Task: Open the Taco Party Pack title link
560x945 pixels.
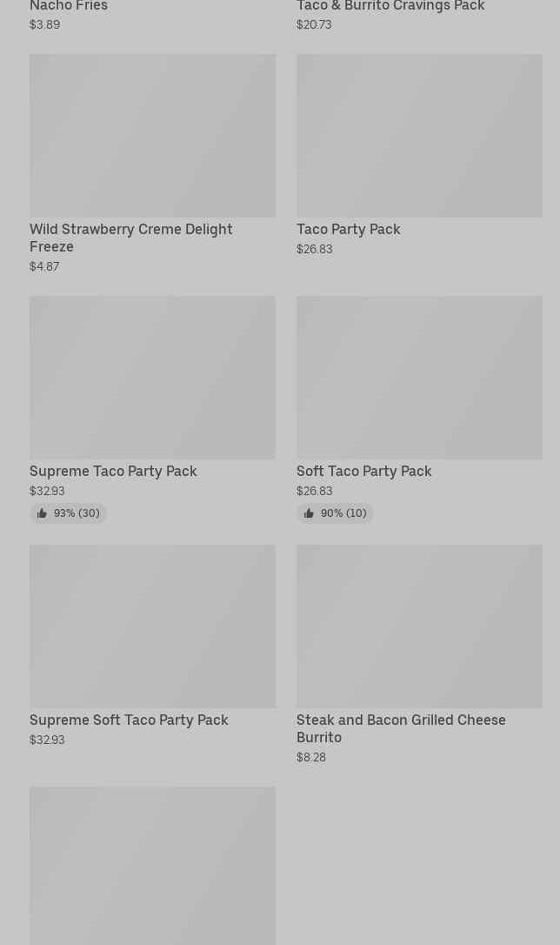Action: (x=348, y=229)
